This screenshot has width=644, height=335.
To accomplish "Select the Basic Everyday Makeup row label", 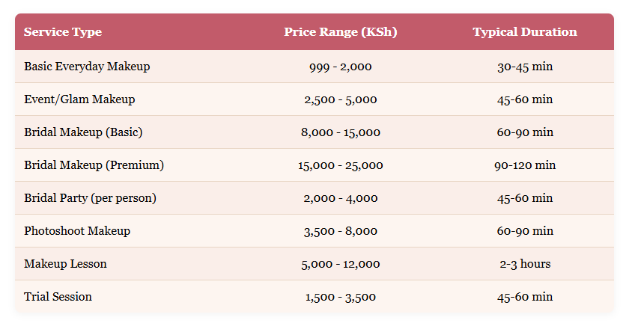I will (x=87, y=67).
